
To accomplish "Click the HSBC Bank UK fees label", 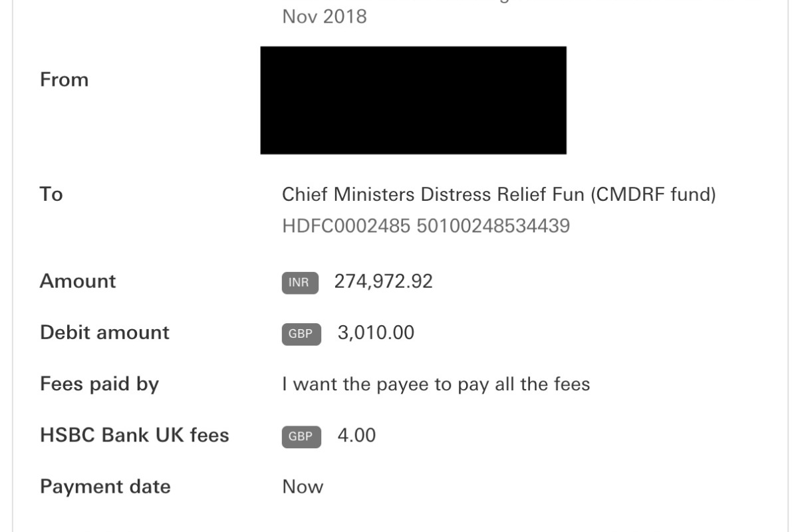I will pyautogui.click(x=134, y=436).
